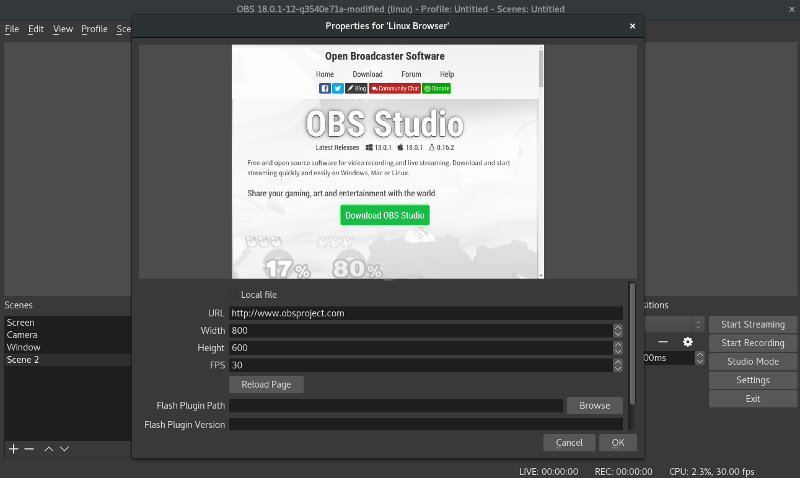
Task: Click the remove scene minus icon
Action: point(29,449)
